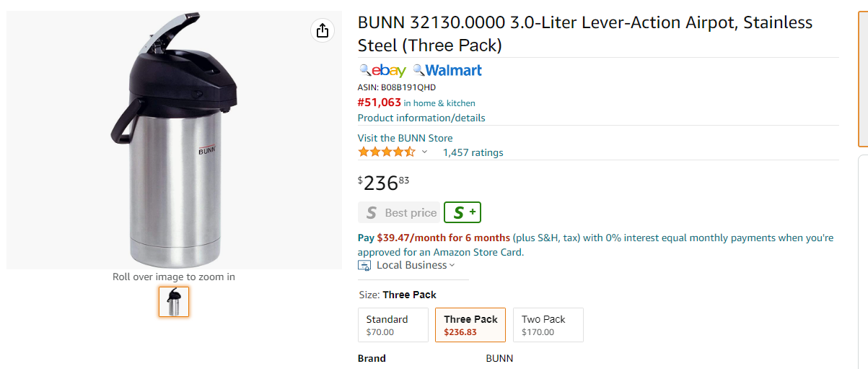Select the airpot image thumbnail
Screen dimensions: 868x369
point(174,302)
